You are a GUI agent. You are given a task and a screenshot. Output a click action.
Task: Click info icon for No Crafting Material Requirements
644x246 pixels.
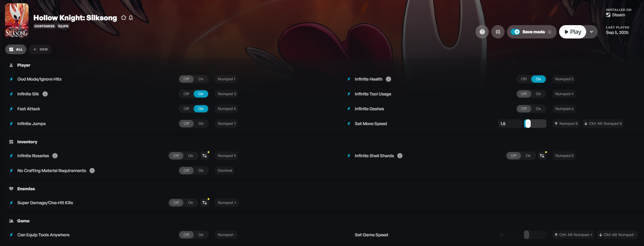click(92, 171)
